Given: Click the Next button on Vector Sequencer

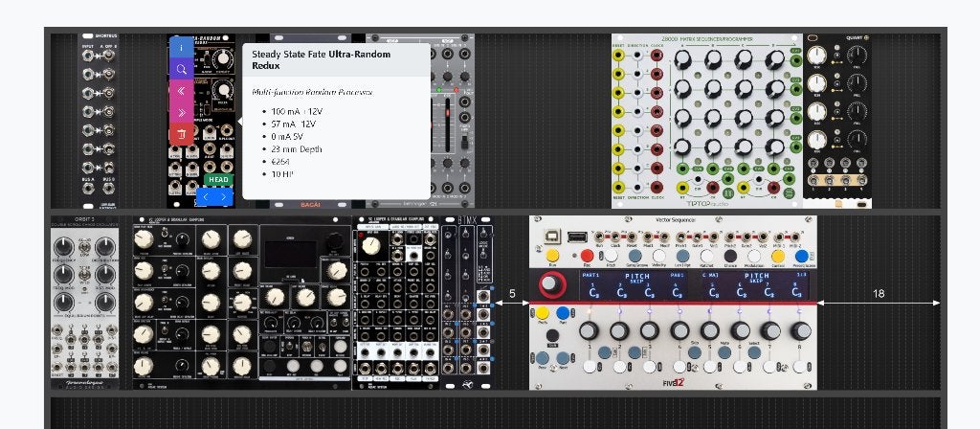Looking at the screenshot, I should [563, 358].
